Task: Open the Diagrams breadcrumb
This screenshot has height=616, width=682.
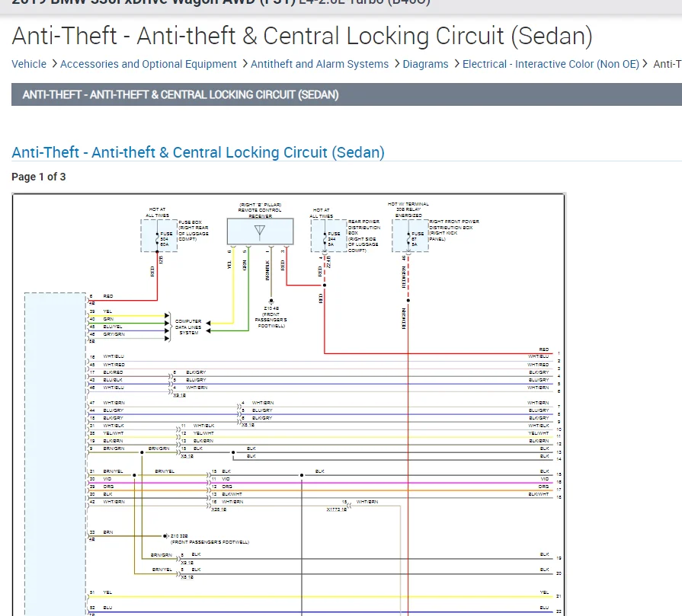Action: pyautogui.click(x=425, y=64)
